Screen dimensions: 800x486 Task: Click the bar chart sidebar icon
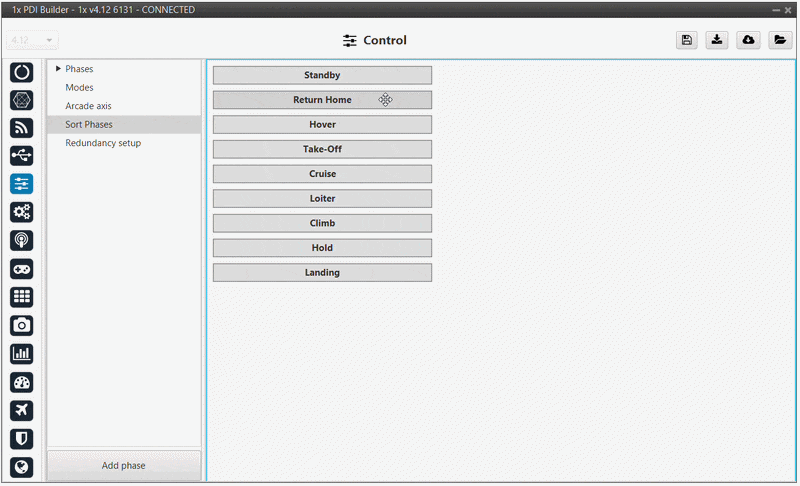22,353
